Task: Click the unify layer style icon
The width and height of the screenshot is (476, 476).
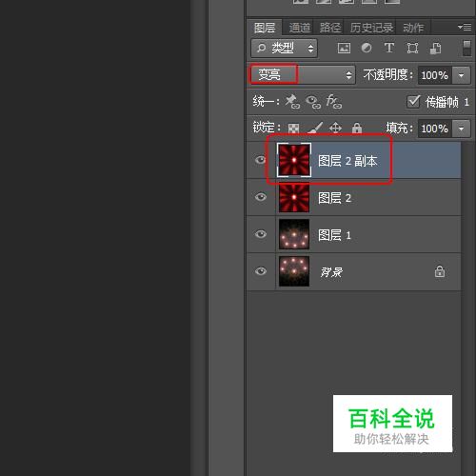Action: pyautogui.click(x=334, y=102)
